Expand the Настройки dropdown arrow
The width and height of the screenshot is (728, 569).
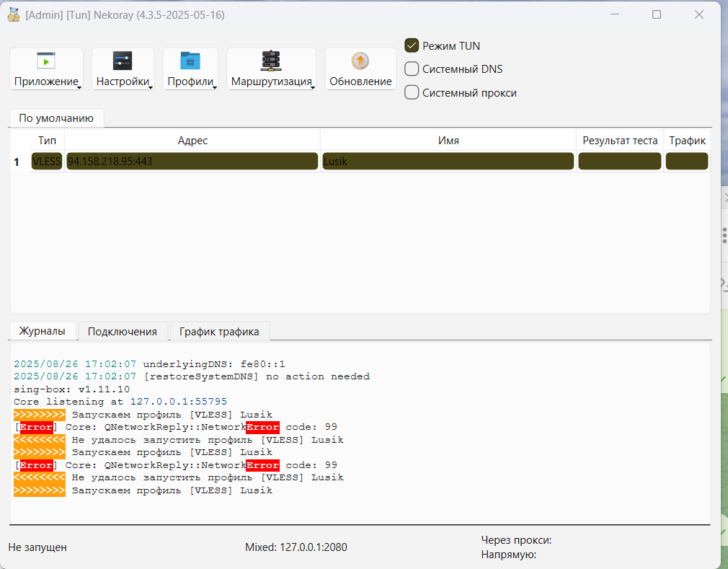click(151, 87)
